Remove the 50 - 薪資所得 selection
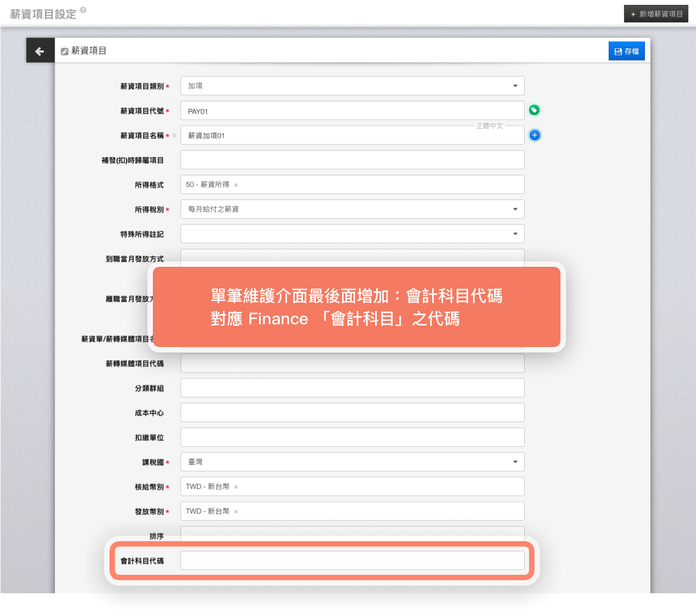The height and width of the screenshot is (616, 696). 236,185
